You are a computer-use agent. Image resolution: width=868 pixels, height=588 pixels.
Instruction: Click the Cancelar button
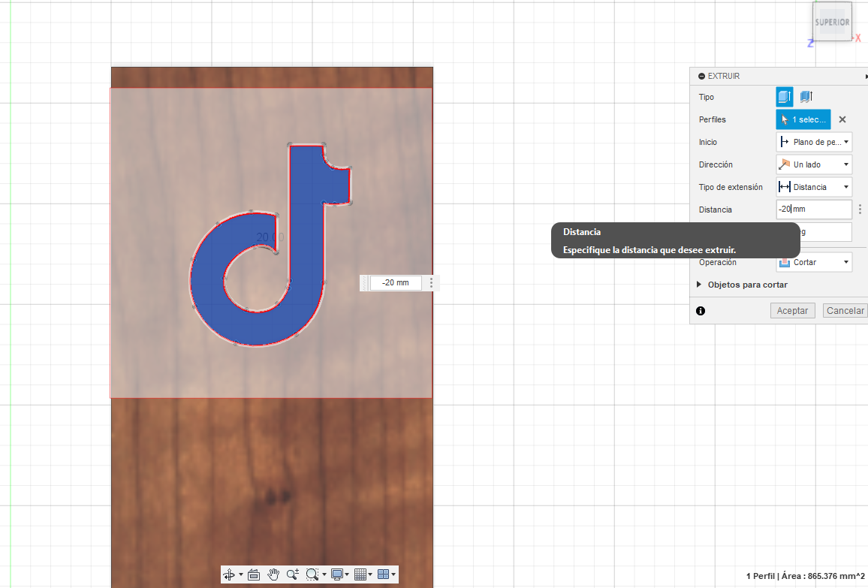click(x=845, y=311)
